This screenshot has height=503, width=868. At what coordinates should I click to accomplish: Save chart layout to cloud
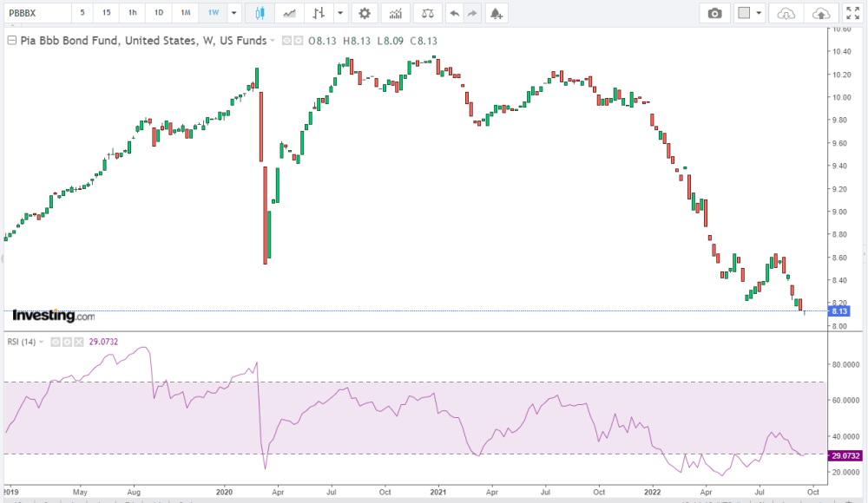coord(820,13)
